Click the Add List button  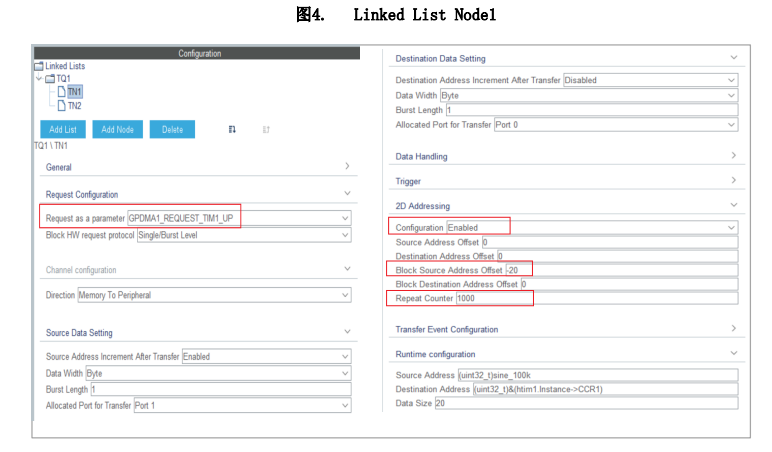pyautogui.click(x=63, y=129)
